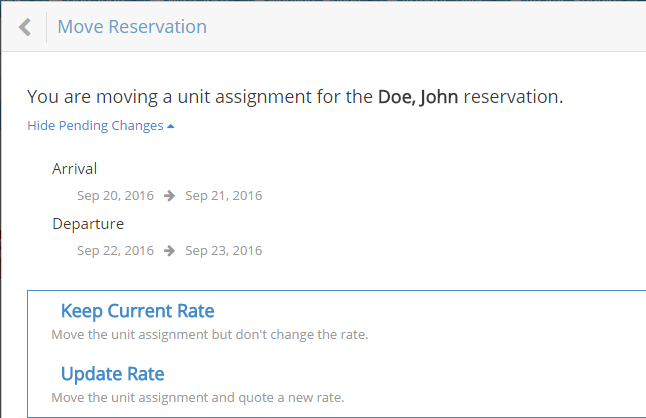Select the Keep Current Rate option
The width and height of the screenshot is (646, 418).
[137, 311]
